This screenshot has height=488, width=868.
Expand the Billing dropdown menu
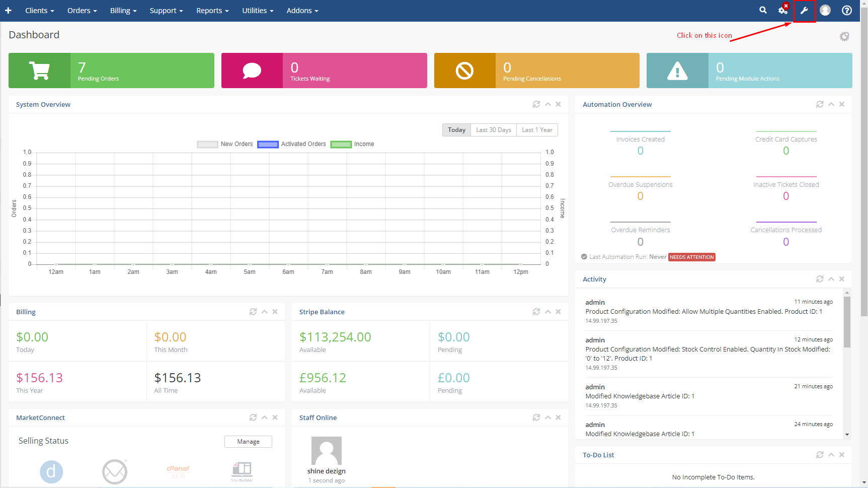click(123, 11)
